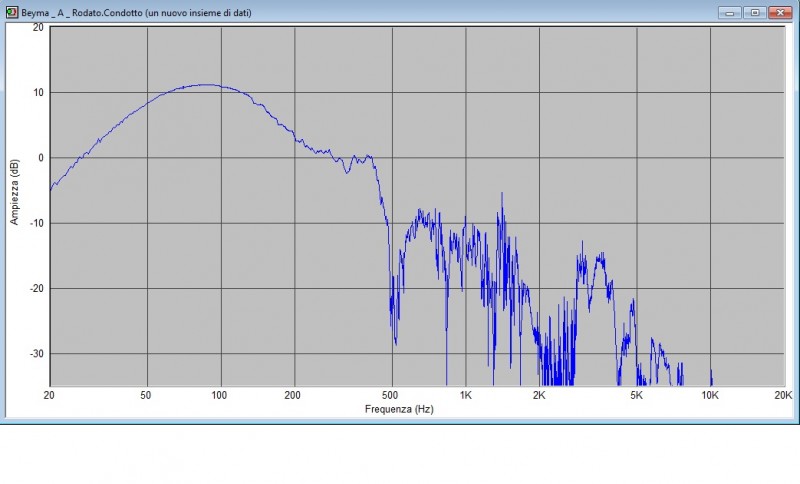Image resolution: width=800 pixels, height=484 pixels.
Task: Click the '10' amplitude axis value
Action: click(x=38, y=92)
